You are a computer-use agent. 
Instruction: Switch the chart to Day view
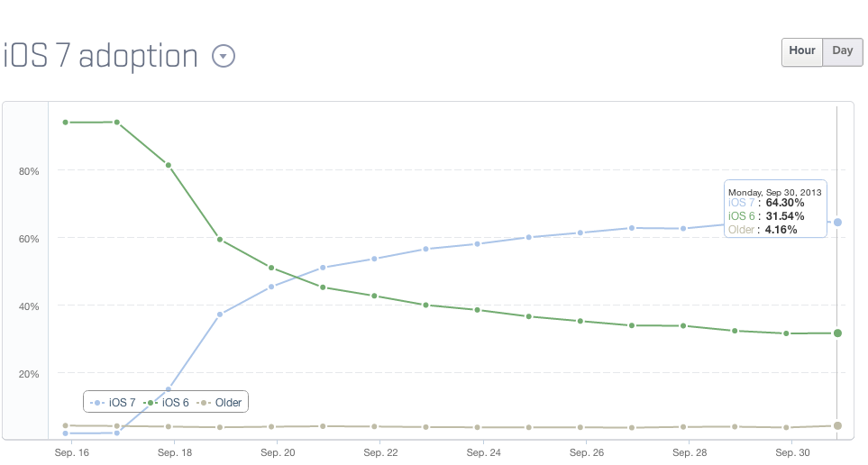[x=843, y=51]
